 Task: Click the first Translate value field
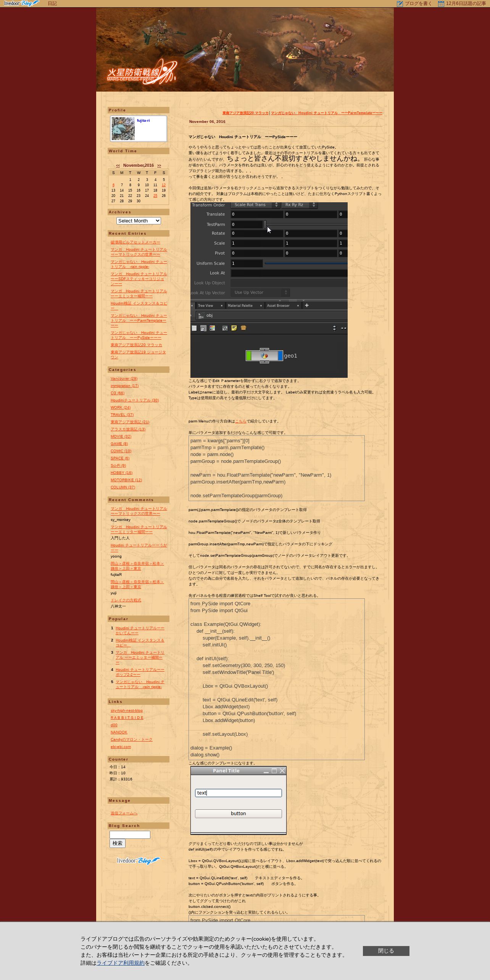[x=257, y=214]
